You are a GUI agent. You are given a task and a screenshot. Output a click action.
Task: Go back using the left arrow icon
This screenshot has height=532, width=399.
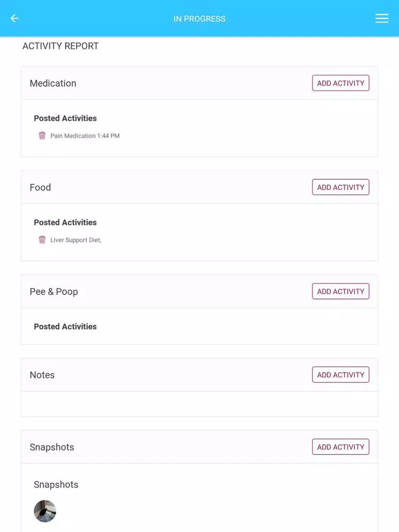pos(14,18)
